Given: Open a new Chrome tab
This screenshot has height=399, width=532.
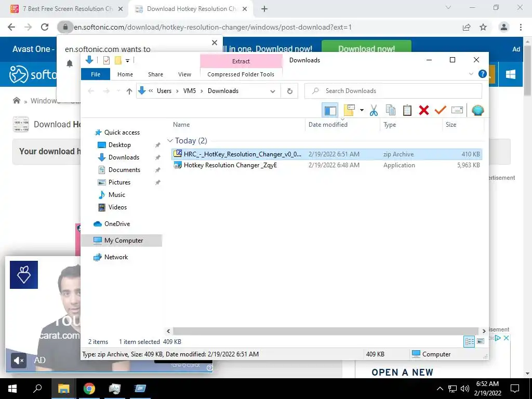Looking at the screenshot, I should click(x=264, y=9).
